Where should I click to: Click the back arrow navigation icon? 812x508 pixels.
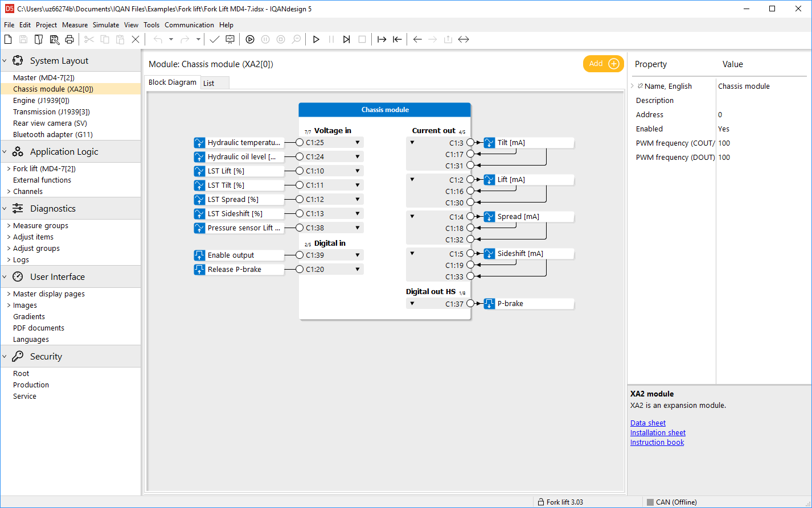click(x=417, y=39)
